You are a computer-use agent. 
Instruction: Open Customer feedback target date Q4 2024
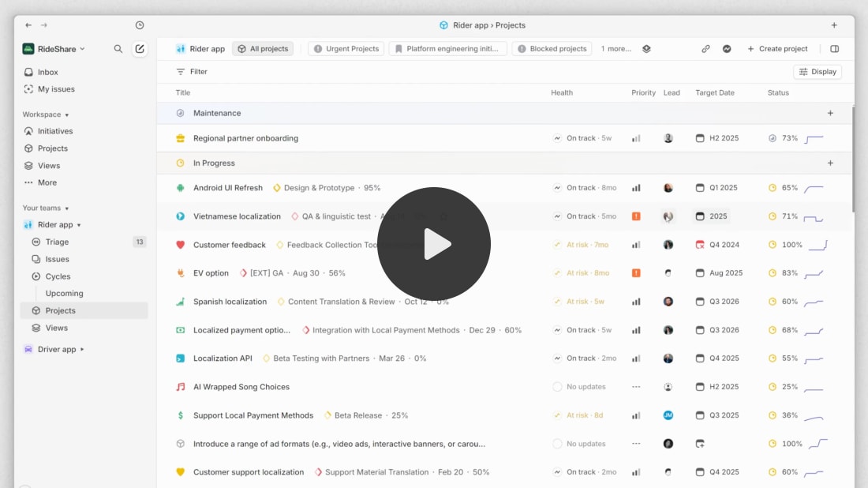(716, 244)
